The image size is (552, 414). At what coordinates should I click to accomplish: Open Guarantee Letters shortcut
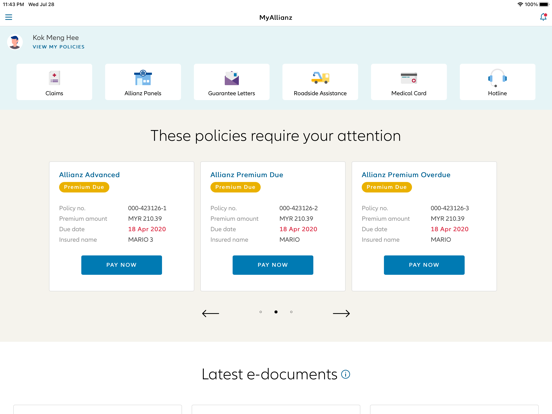232,82
